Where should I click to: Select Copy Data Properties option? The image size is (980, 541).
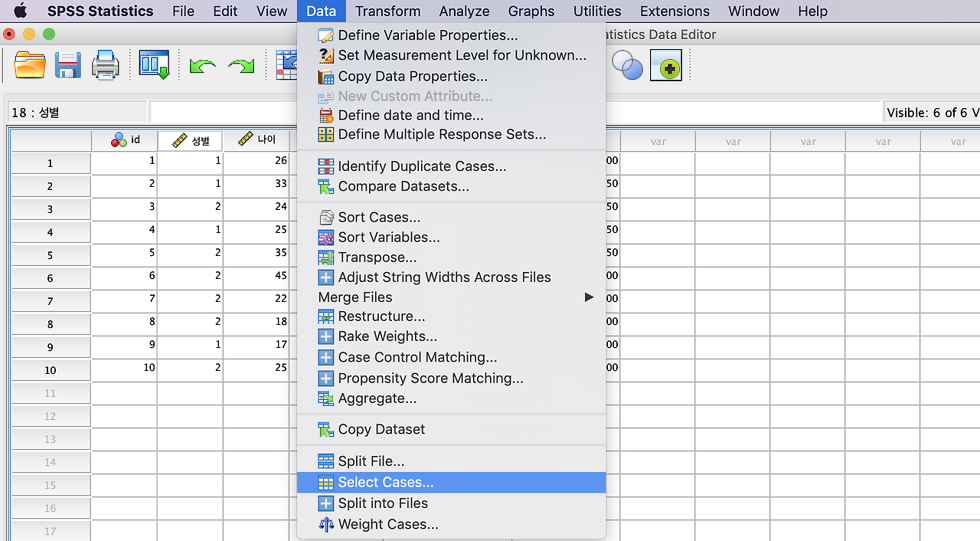pyautogui.click(x=452, y=76)
